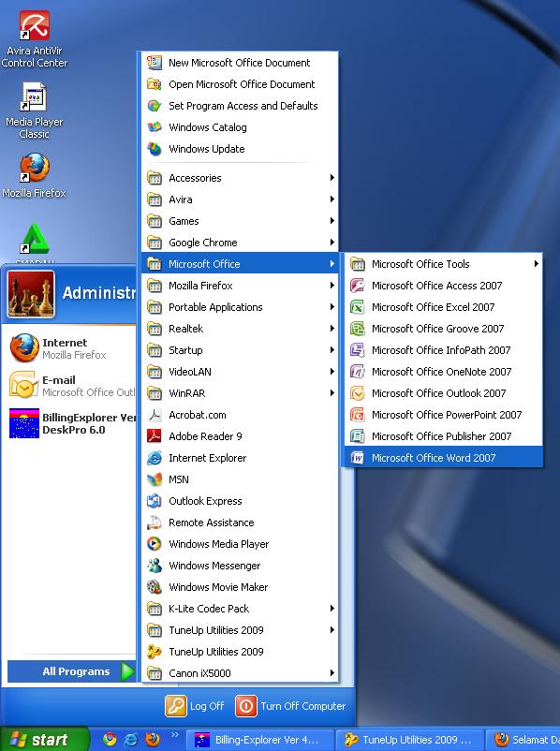Click Firefox quick launch icon
This screenshot has width=560, height=751.
(153, 740)
